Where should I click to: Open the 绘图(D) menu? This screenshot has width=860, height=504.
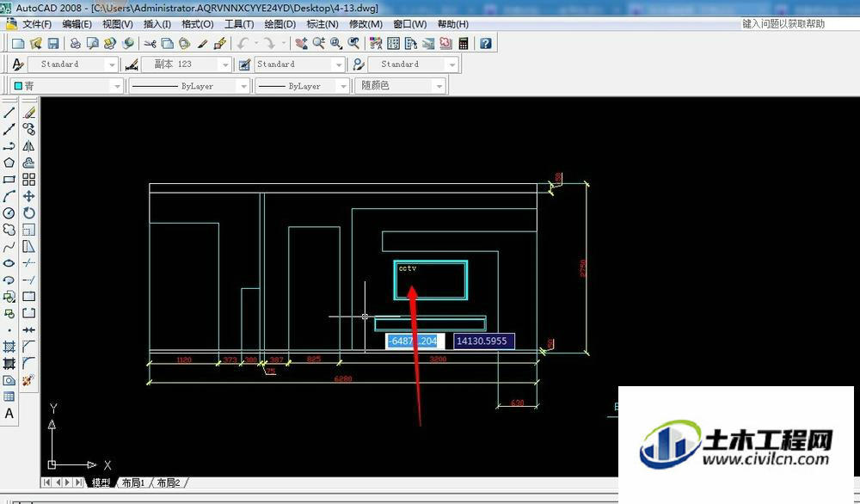pyautogui.click(x=279, y=24)
